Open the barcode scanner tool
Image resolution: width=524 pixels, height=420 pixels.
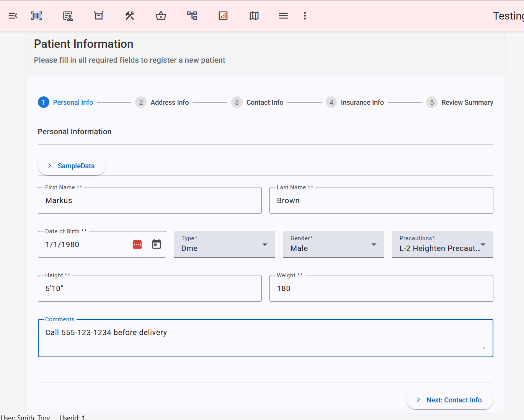(x=36, y=16)
